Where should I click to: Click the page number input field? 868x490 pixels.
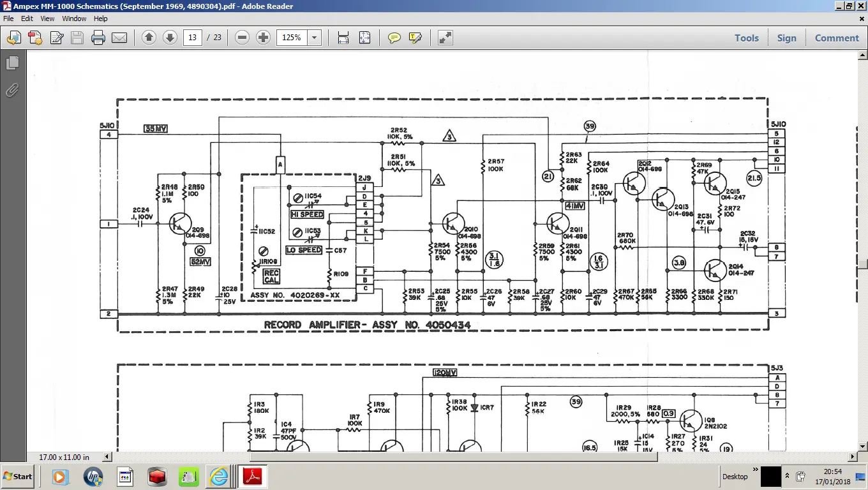[192, 38]
